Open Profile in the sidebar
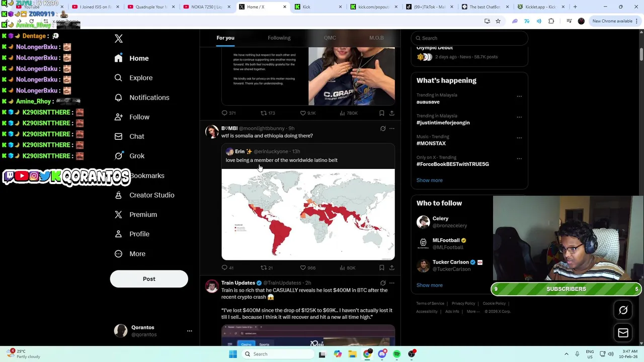This screenshot has height=362, width=644. (x=132, y=234)
